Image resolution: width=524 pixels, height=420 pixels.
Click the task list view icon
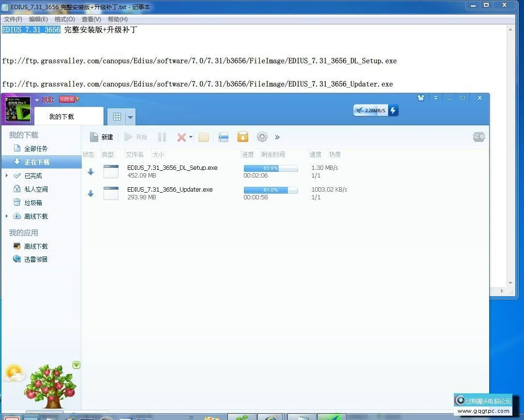click(223, 137)
